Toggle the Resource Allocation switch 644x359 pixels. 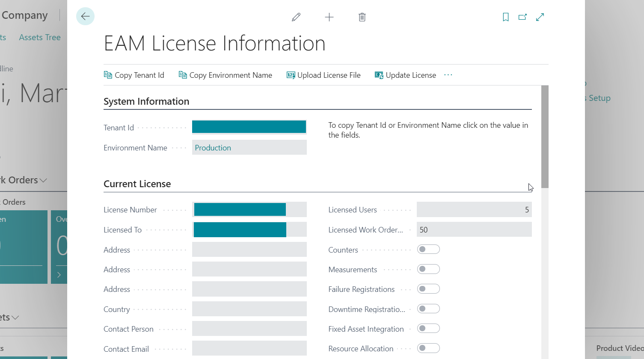pyautogui.click(x=428, y=348)
